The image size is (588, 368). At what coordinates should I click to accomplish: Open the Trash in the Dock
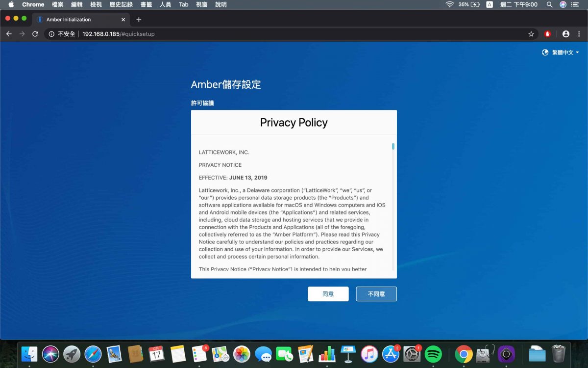coord(559,354)
